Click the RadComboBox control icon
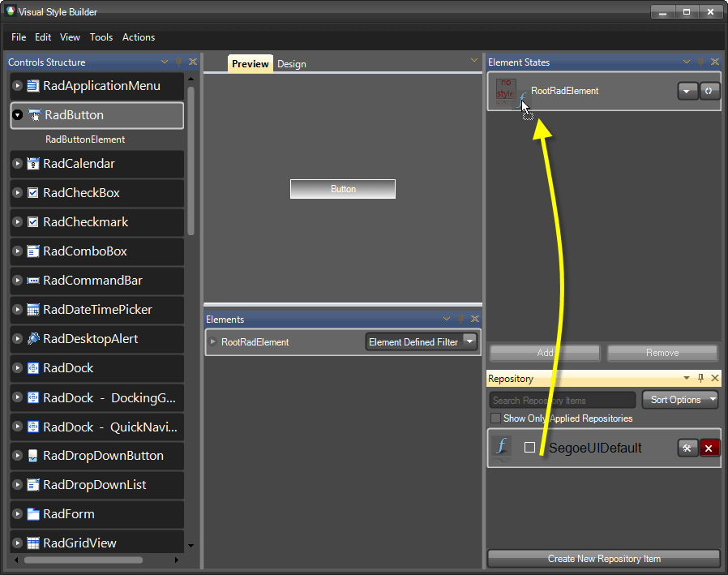Image resolution: width=728 pixels, height=575 pixels. [x=33, y=251]
